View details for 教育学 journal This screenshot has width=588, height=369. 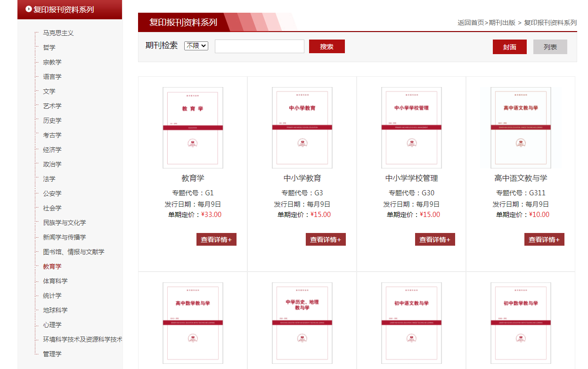(x=216, y=240)
